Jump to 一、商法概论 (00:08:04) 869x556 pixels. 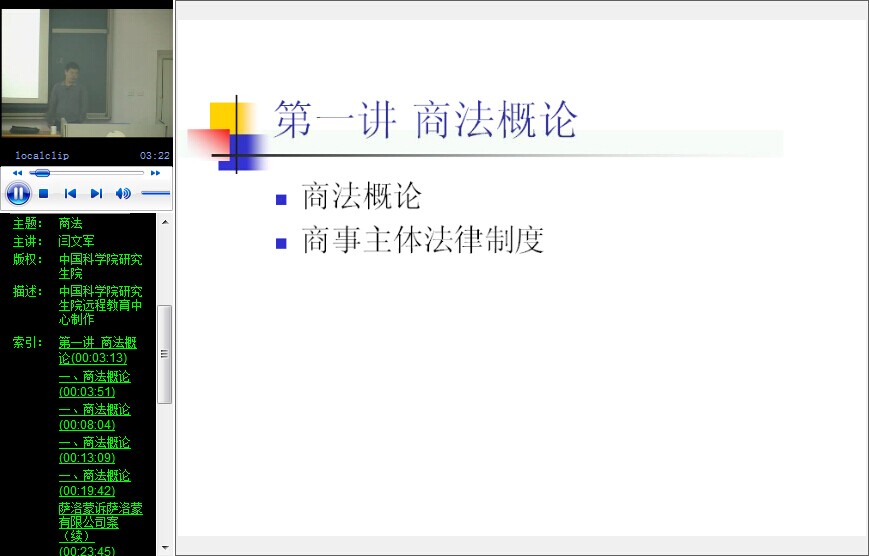click(x=95, y=417)
